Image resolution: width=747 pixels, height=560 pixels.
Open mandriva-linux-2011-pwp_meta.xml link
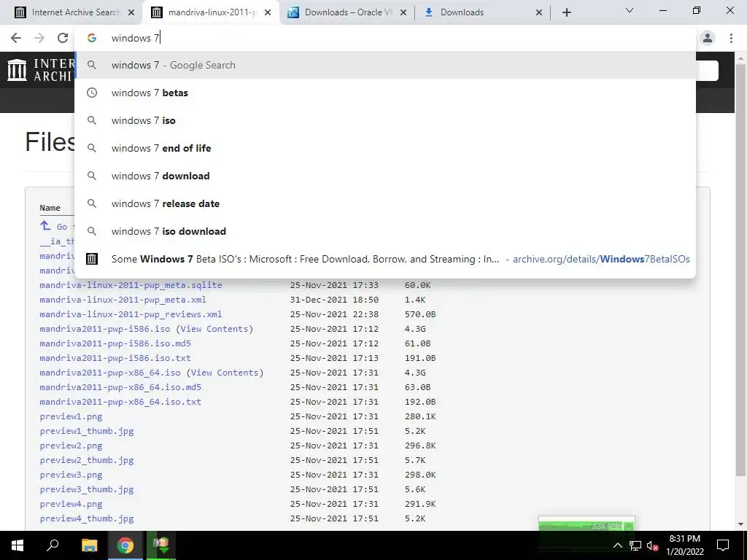point(123,300)
